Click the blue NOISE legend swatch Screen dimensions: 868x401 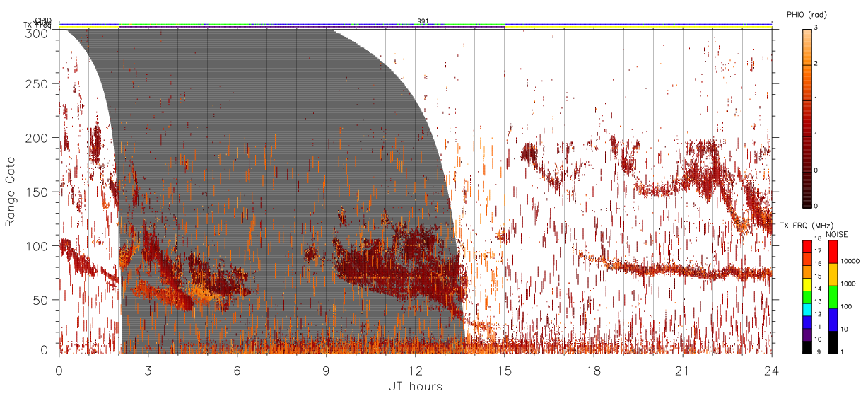coord(833,319)
